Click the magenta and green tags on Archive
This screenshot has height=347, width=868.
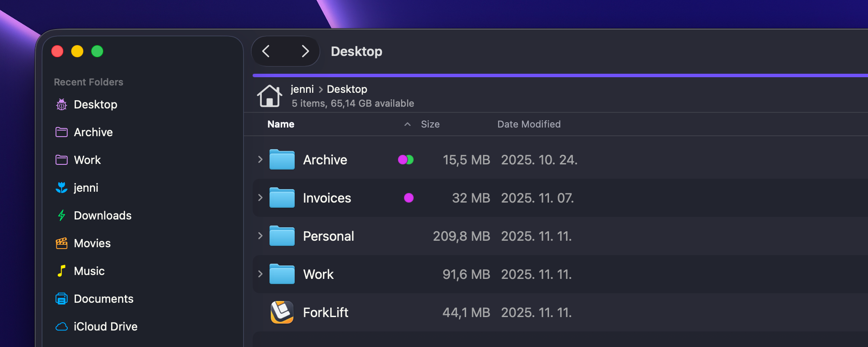406,160
